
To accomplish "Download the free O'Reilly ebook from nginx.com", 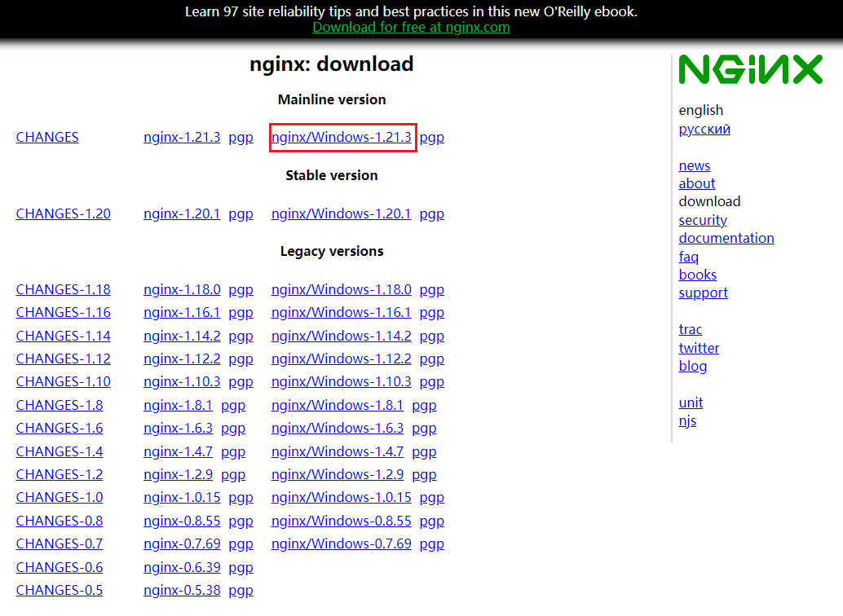I will (411, 27).
